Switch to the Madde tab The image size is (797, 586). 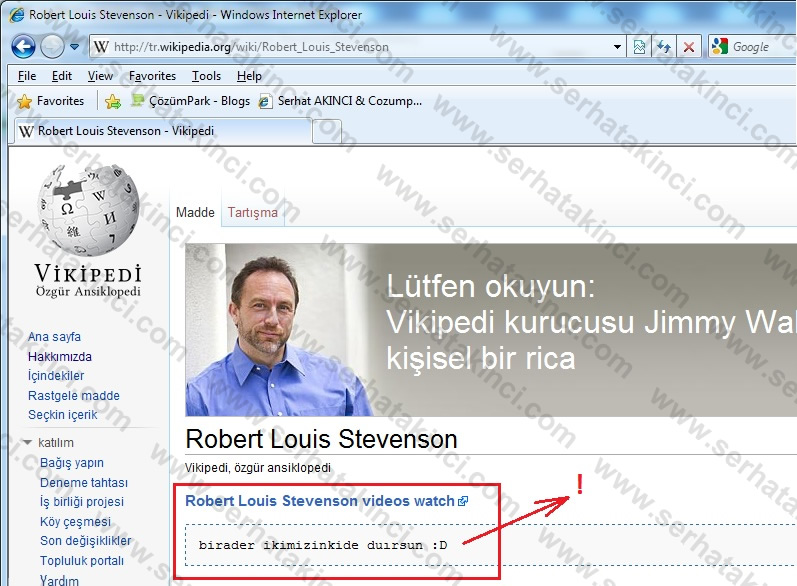[195, 212]
